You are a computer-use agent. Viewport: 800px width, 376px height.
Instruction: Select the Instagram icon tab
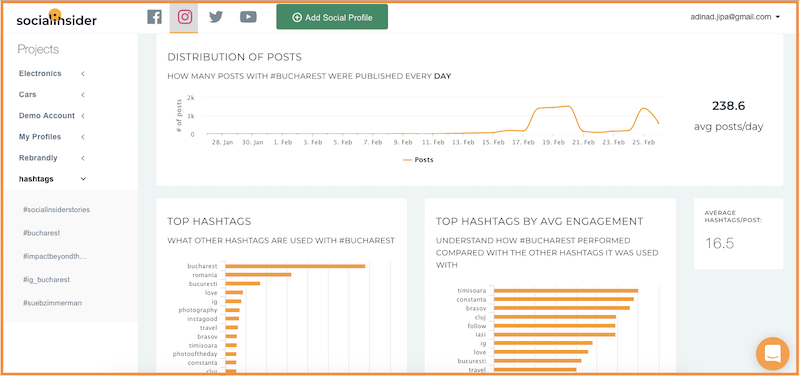(184, 17)
